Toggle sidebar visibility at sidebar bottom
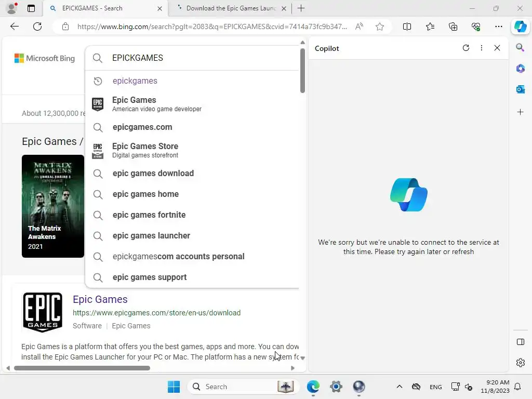The image size is (532, 399). 520,342
